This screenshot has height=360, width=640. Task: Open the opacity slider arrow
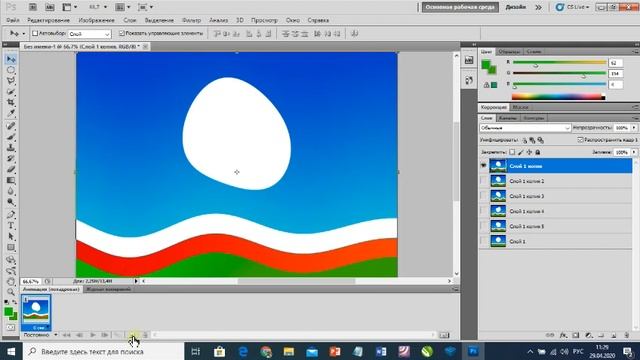634,128
